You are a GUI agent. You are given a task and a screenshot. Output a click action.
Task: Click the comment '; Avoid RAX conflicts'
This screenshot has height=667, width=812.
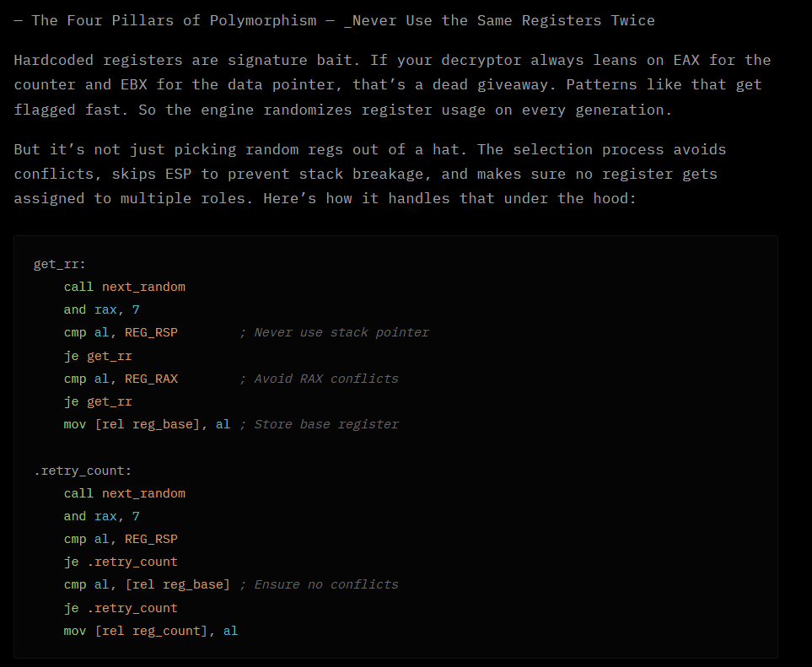[319, 379]
